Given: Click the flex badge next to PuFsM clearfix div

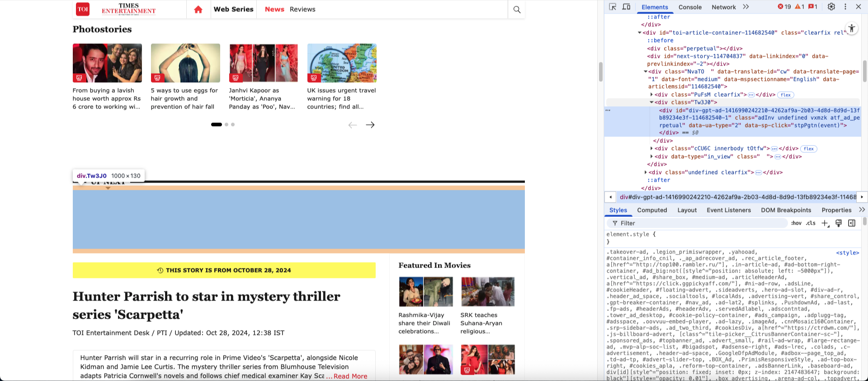Looking at the screenshot, I should 786,95.
